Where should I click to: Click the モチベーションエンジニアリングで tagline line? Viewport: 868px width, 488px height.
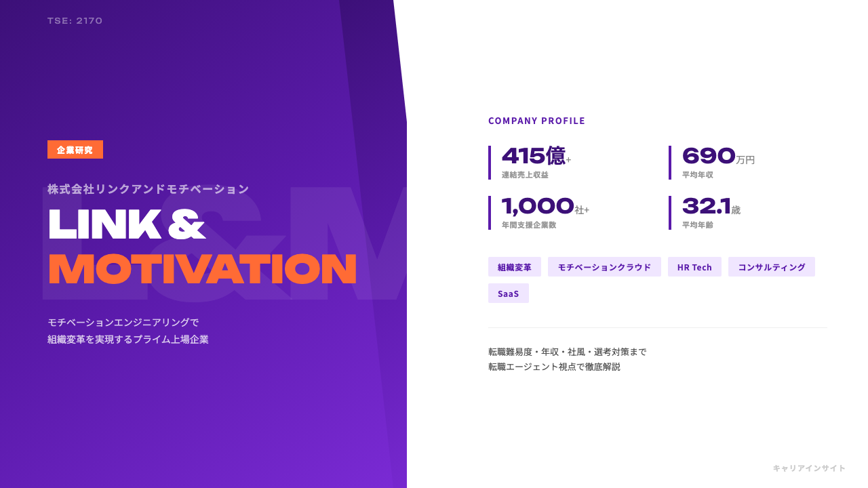[x=123, y=322]
